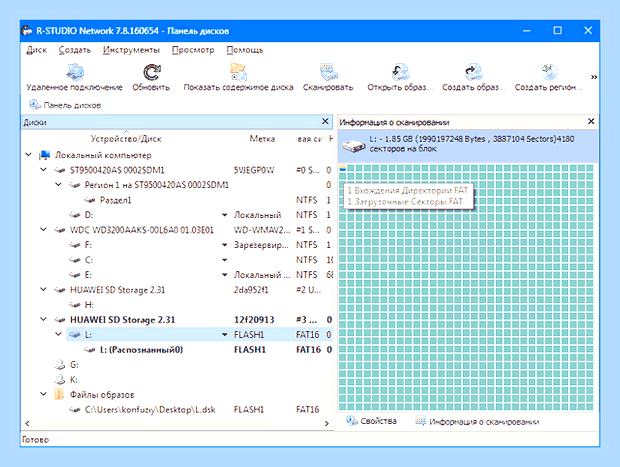Collapse the Регион 1 на ST9500420AS node
This screenshot has height=467, width=620.
58,185
